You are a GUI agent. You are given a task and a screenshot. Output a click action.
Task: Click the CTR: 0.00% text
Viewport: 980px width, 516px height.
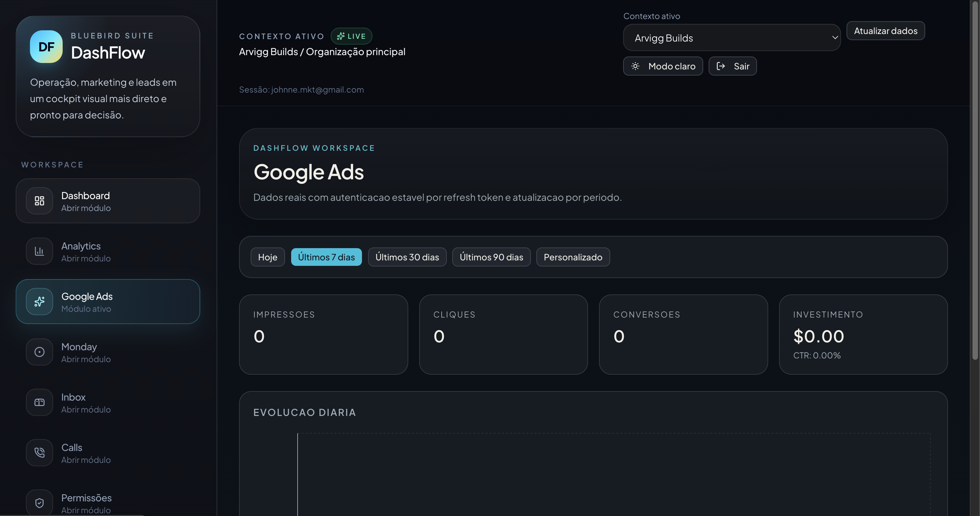pyautogui.click(x=817, y=356)
